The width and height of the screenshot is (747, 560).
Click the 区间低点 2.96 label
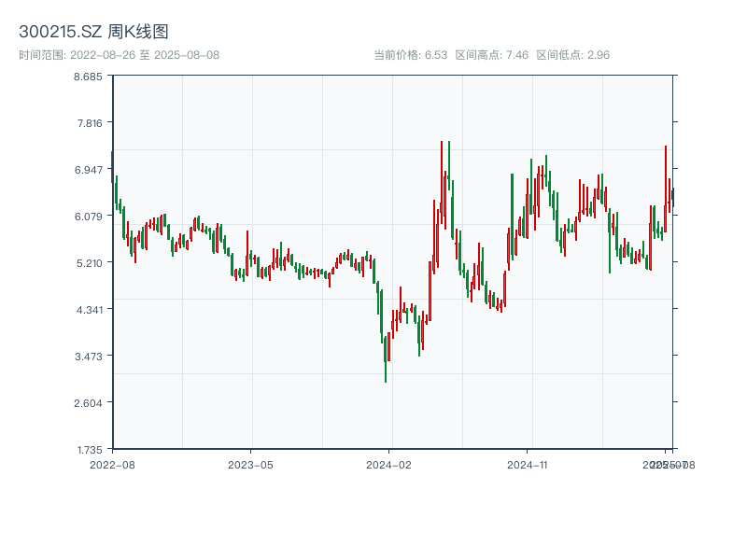click(x=572, y=55)
